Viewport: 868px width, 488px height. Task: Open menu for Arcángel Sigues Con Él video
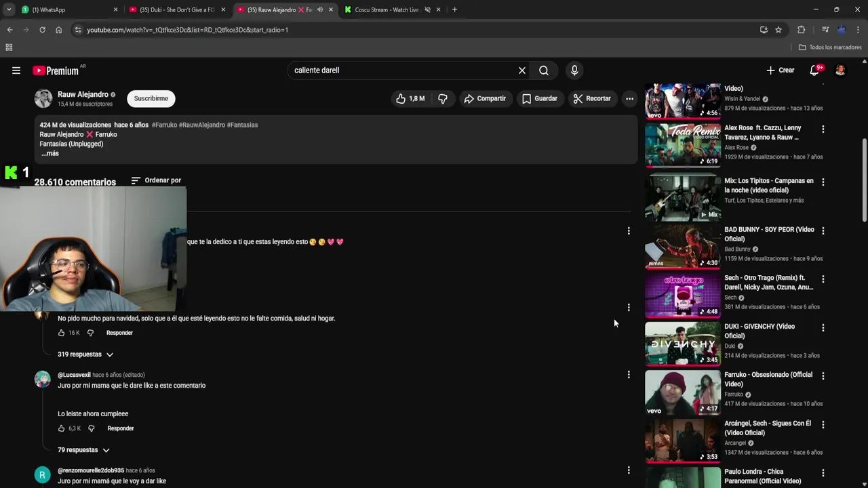pyautogui.click(x=823, y=424)
